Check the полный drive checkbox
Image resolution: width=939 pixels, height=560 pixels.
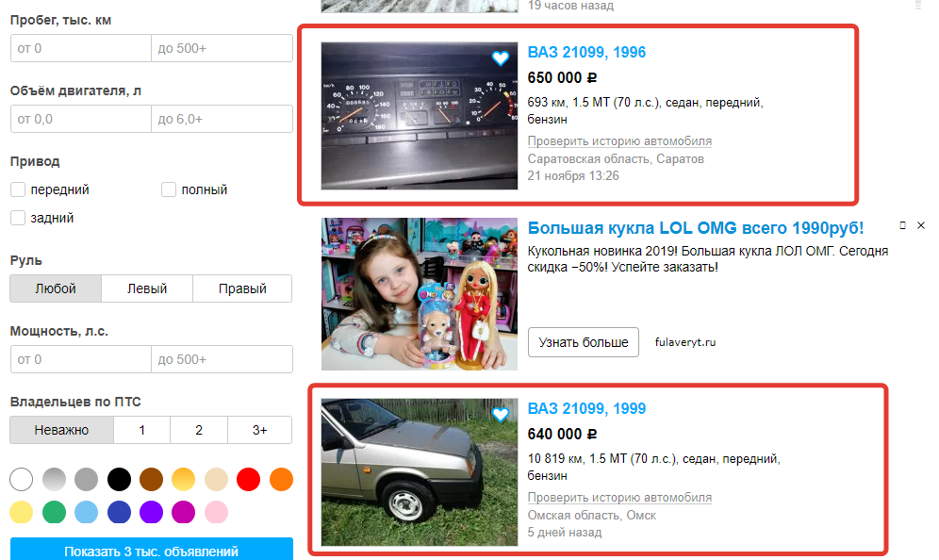169,189
